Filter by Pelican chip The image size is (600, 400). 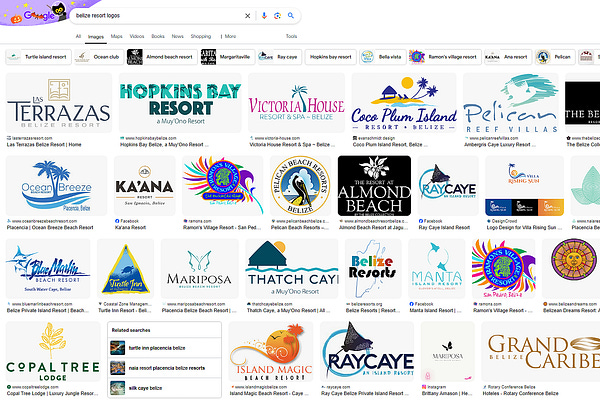click(555, 57)
